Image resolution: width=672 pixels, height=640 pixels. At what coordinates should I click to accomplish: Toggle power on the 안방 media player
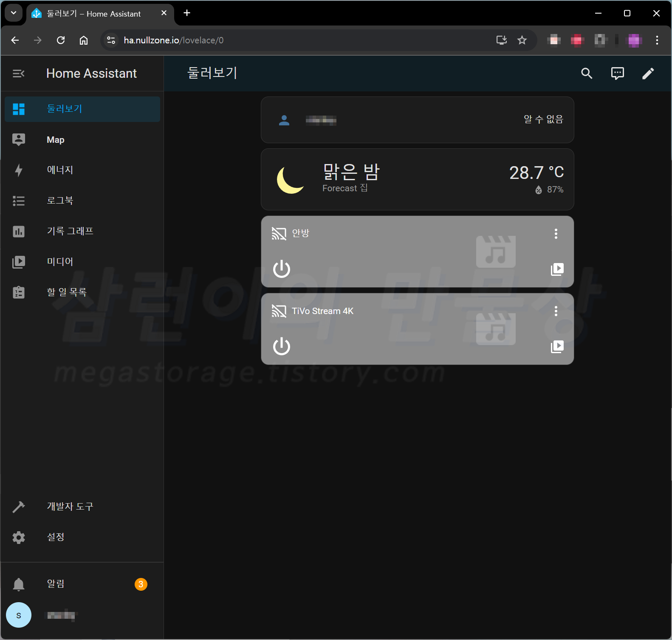[x=282, y=269]
